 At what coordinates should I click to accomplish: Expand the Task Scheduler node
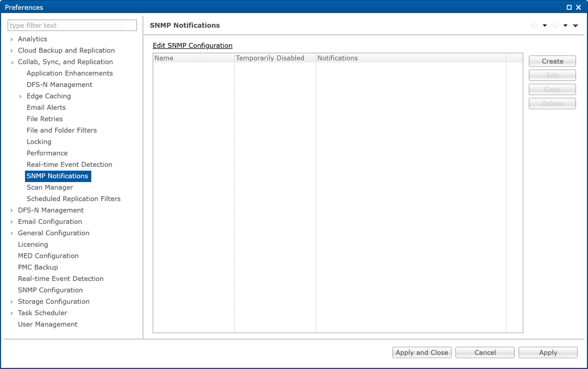(x=12, y=313)
